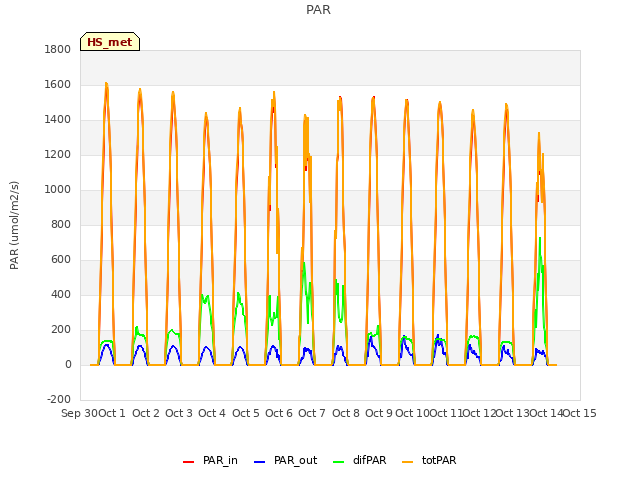Screen dimensions: 640x480
Task: Toggle the PAR_in legend entry
Action: pos(210,460)
